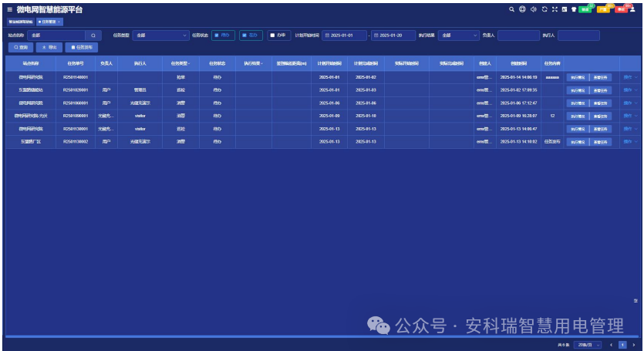Viewport: 644px width, 351px height.
Task: Click the 导出 export button
Action: point(49,47)
